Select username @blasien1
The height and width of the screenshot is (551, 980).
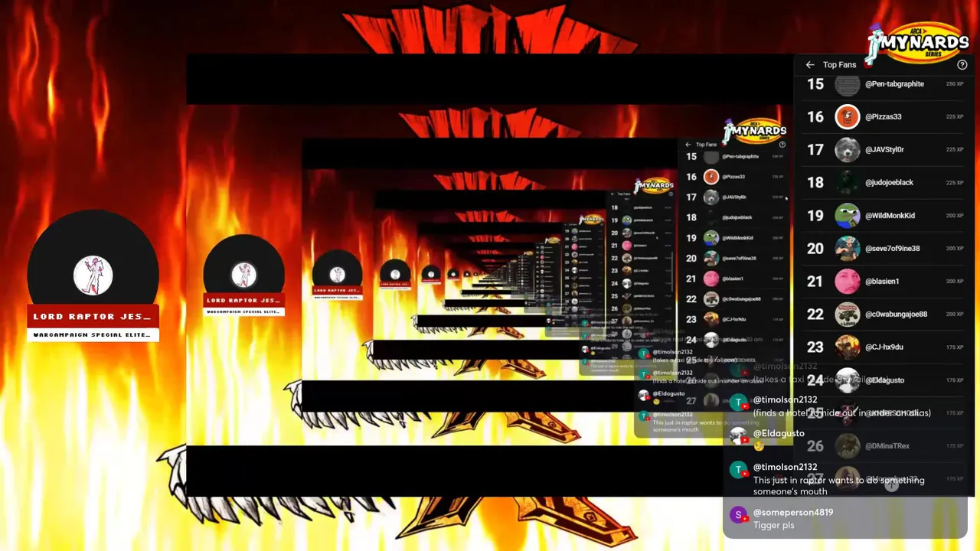pos(881,282)
